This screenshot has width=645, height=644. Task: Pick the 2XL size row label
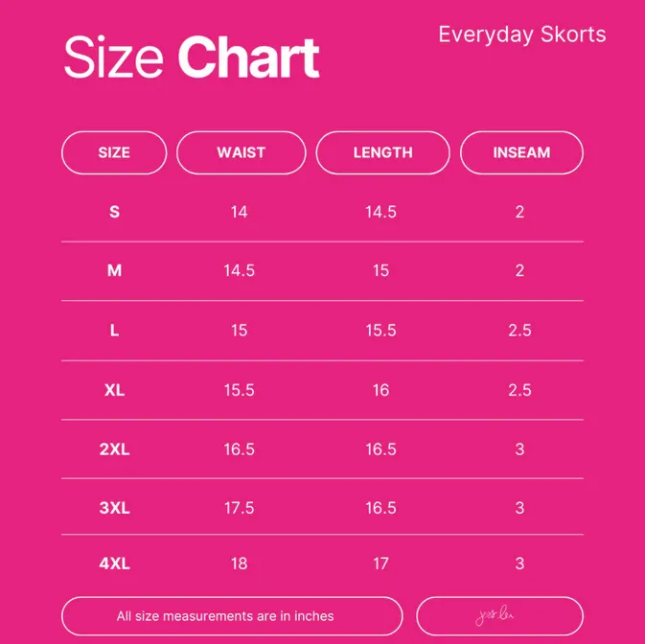114,449
